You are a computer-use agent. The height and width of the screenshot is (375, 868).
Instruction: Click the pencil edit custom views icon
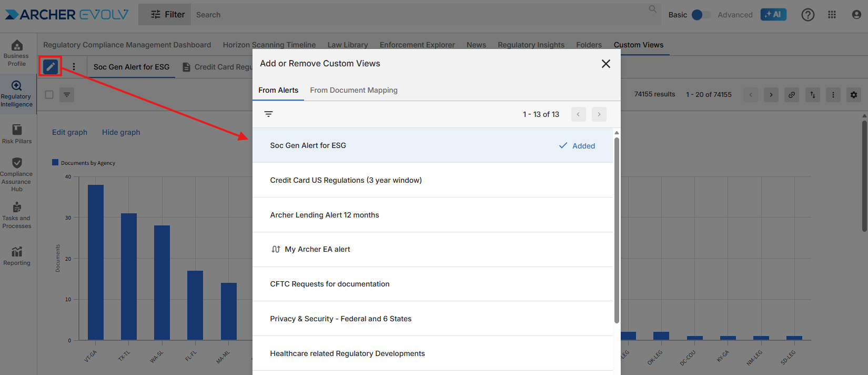(51, 67)
